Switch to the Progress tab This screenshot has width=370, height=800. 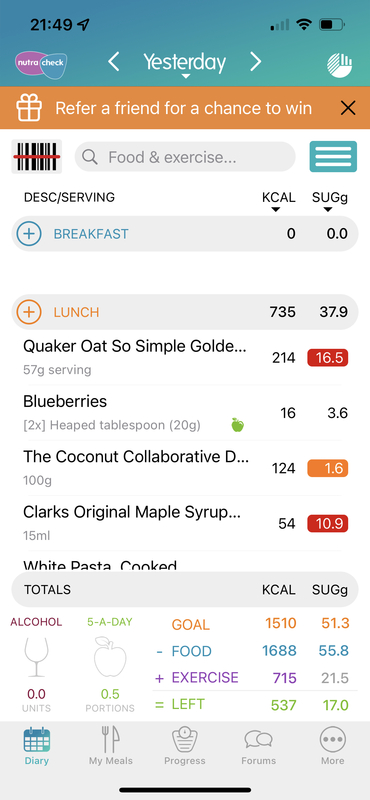(x=185, y=745)
